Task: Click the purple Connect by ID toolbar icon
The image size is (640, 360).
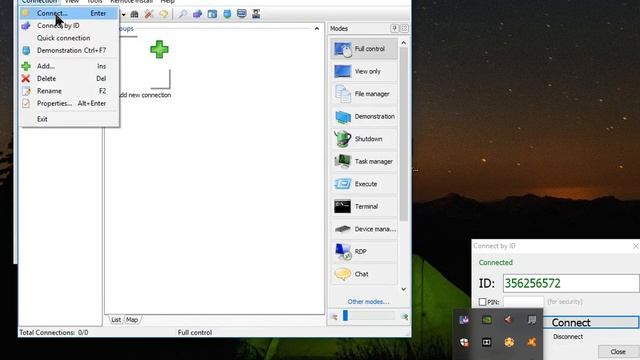Action: click(198, 14)
